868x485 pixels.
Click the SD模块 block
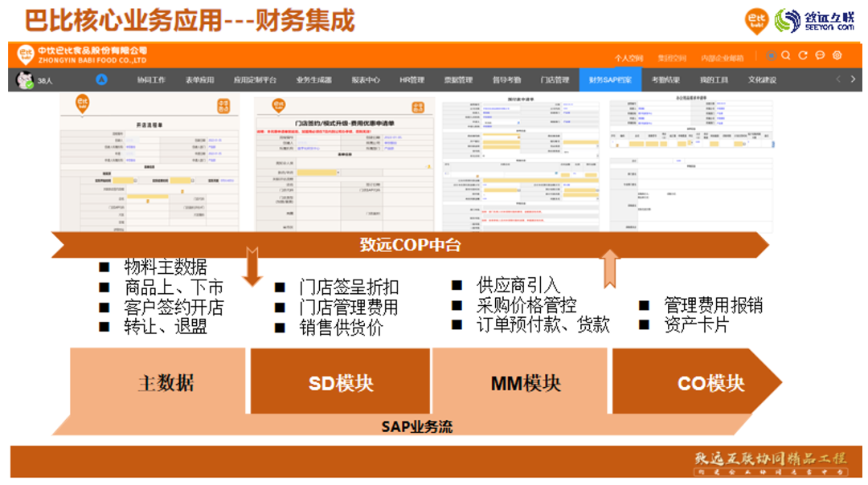[x=341, y=383]
